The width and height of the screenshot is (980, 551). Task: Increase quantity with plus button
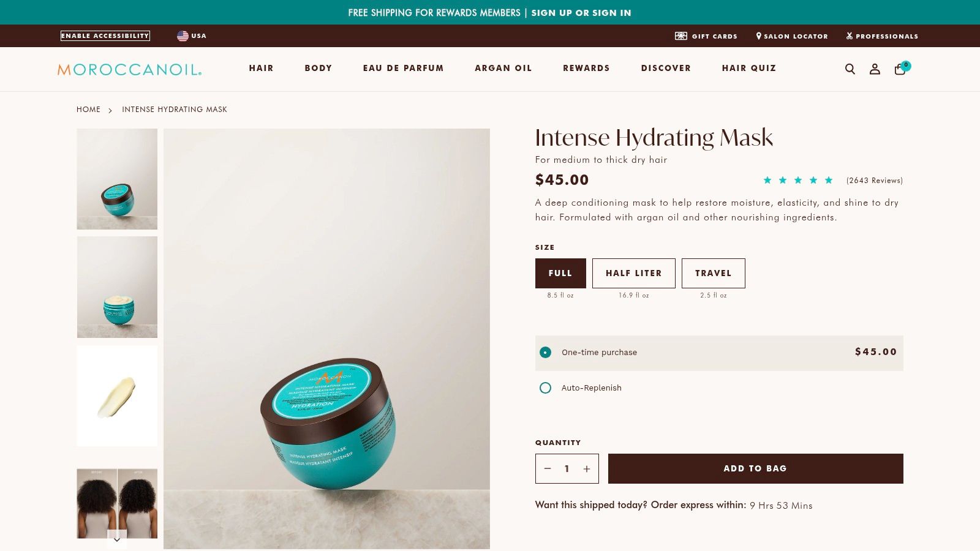(587, 469)
